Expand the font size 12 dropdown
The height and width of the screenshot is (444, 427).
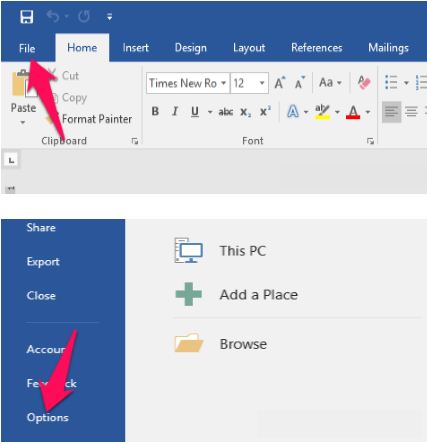(250, 83)
